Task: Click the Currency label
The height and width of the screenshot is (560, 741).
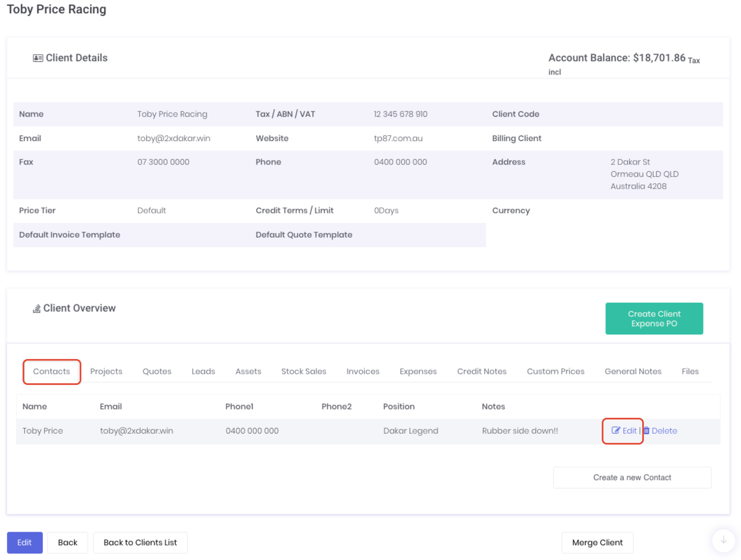Action: pos(511,210)
